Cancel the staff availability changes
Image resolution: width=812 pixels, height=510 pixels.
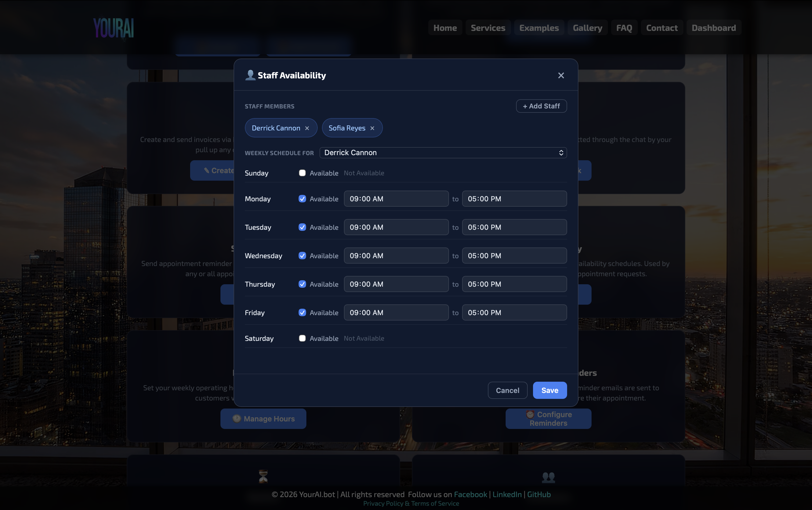tap(508, 390)
